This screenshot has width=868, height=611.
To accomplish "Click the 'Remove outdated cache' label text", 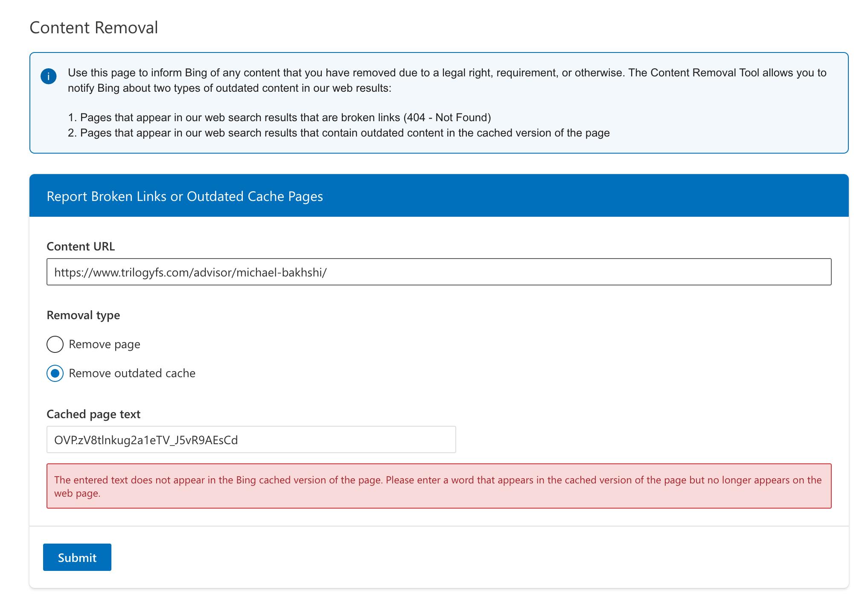I will [132, 373].
